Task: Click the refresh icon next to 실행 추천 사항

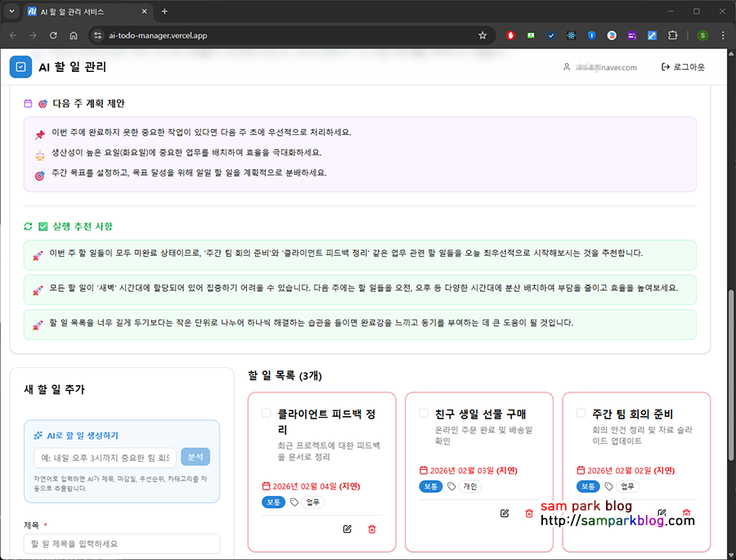Action: [x=28, y=226]
